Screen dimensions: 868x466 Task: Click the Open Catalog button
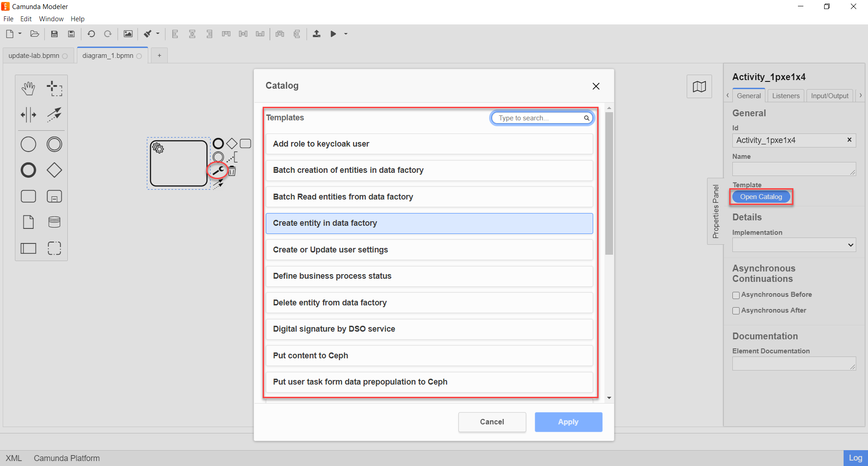pos(761,197)
